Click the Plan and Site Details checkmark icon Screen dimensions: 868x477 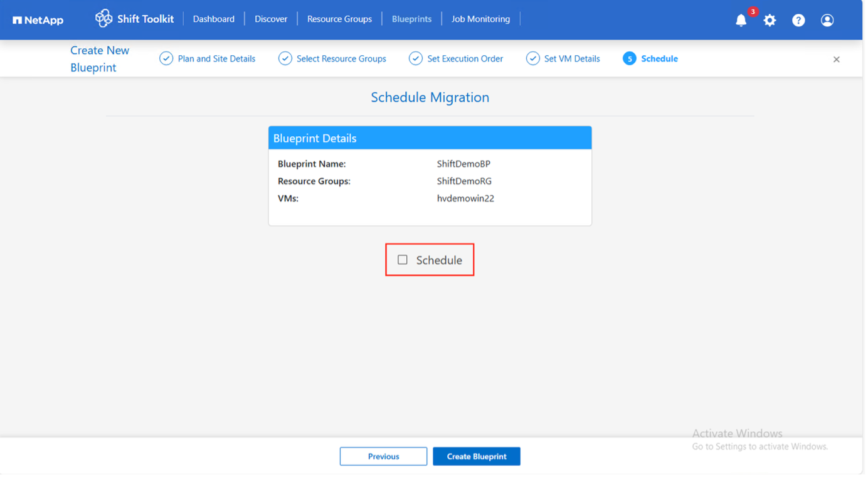166,58
